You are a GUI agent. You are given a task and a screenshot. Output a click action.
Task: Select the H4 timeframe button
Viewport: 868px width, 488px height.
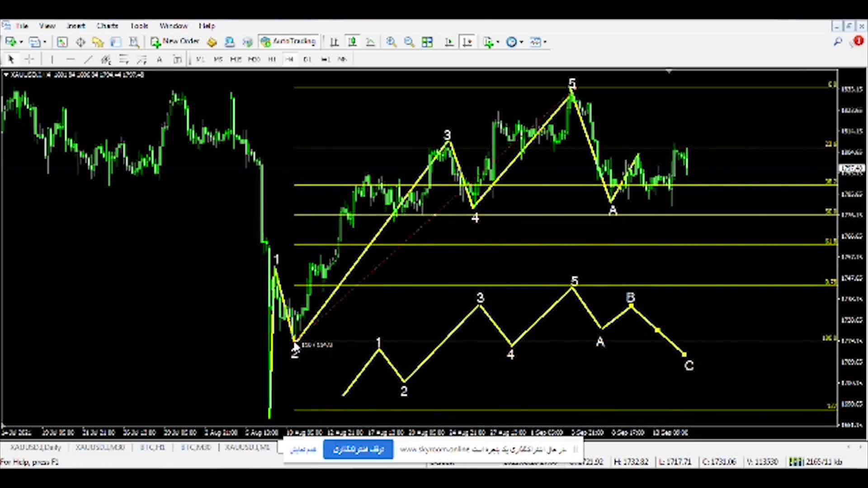(x=289, y=59)
